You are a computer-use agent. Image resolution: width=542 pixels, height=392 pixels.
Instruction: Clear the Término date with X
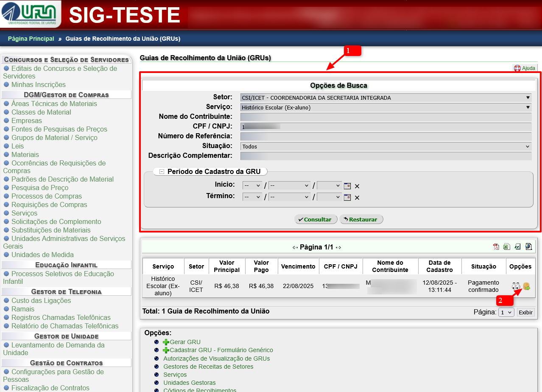[x=357, y=198]
